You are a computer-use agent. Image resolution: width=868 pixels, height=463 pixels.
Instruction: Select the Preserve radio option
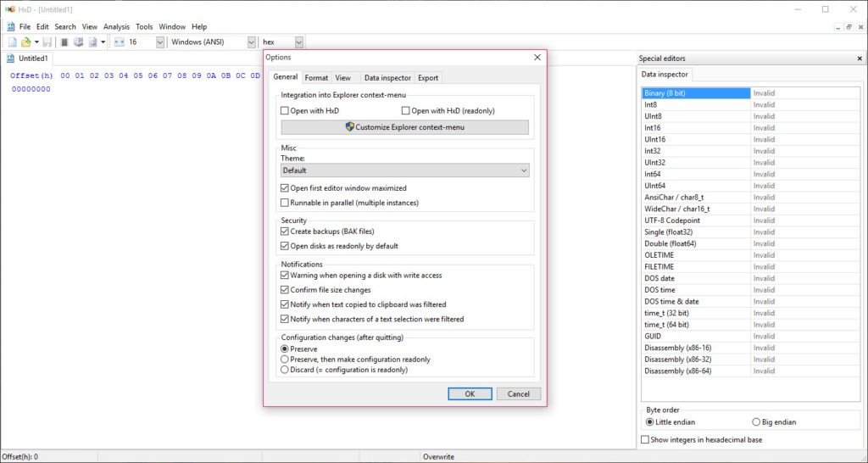[285, 349]
